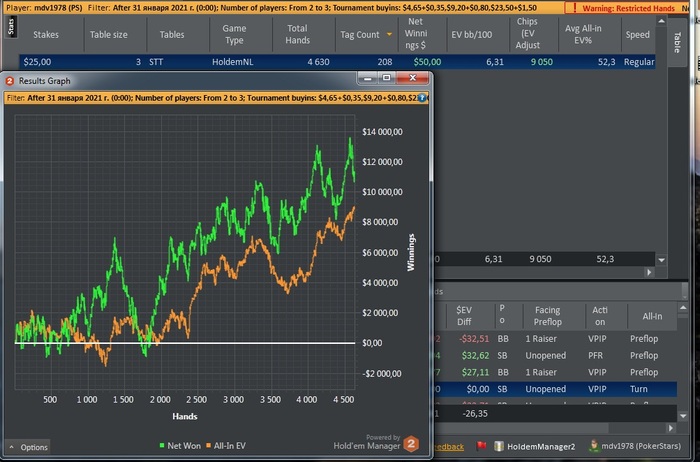Close the Results Graph window
The height and width of the screenshot is (462, 700).
coord(412,79)
